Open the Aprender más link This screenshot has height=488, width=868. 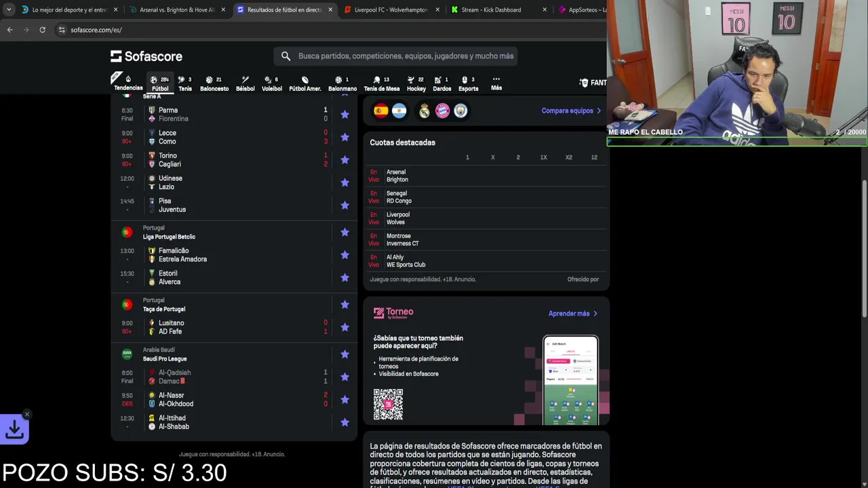tap(573, 314)
